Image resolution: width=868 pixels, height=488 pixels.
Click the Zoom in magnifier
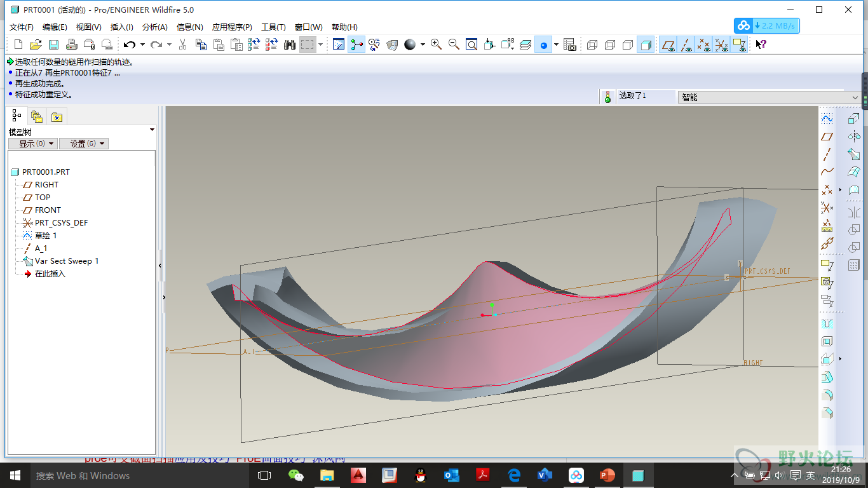tap(436, 44)
